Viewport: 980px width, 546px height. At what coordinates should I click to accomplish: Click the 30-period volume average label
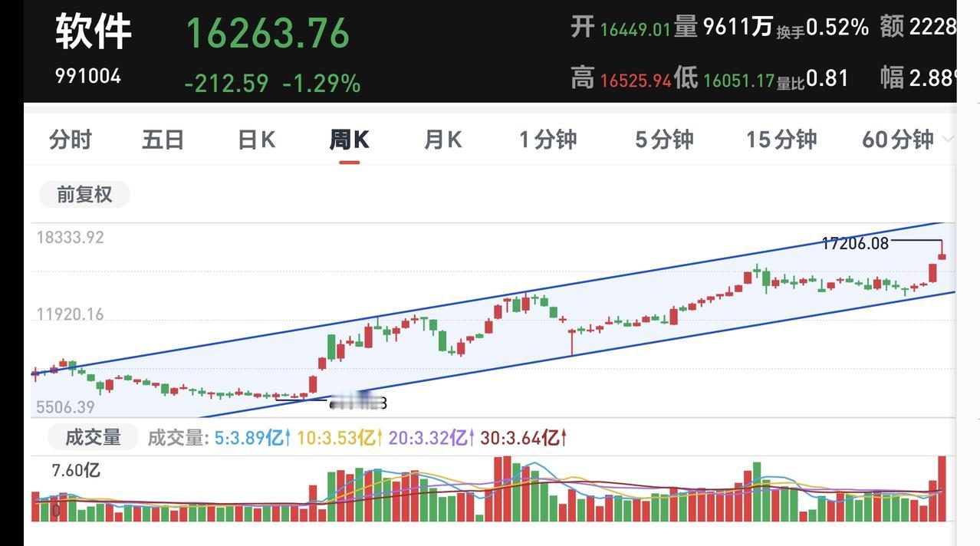pyautogui.click(x=523, y=438)
